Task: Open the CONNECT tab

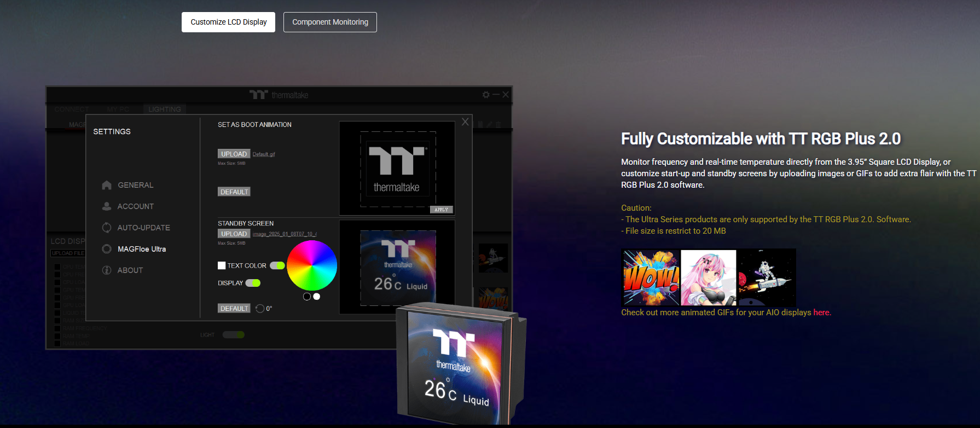Action: click(x=72, y=109)
